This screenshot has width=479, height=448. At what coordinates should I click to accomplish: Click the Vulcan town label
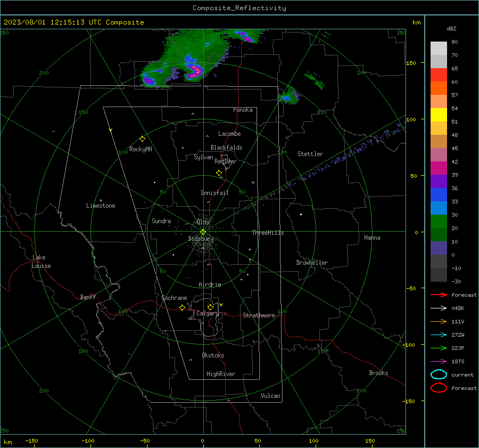coord(271,396)
